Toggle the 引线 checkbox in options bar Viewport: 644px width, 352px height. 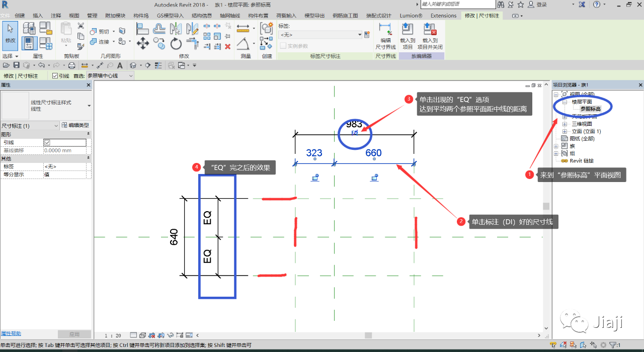coord(55,76)
